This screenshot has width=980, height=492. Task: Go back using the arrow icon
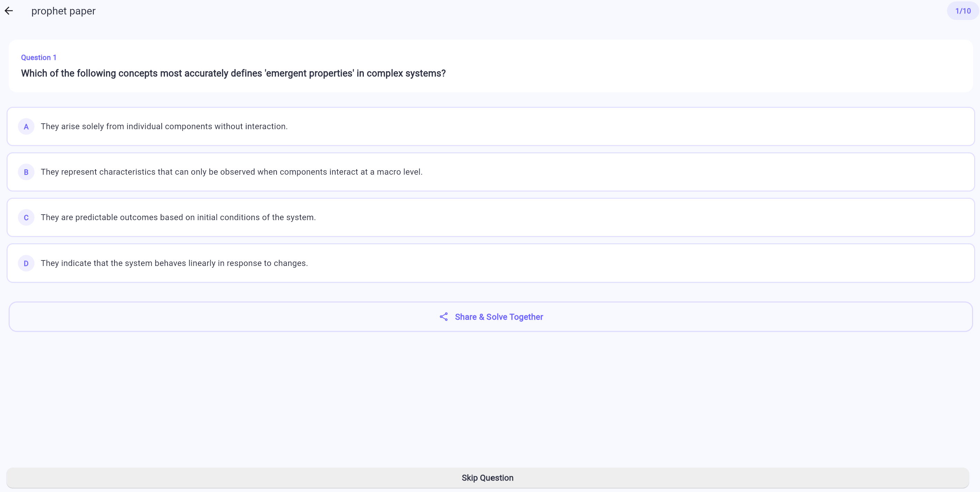[9, 11]
